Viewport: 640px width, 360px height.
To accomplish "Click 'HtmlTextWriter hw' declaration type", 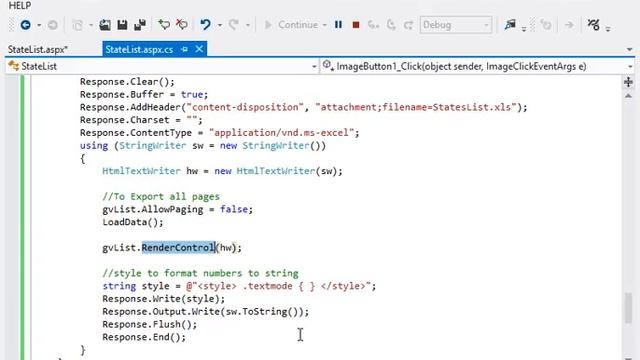I will (x=141, y=171).
